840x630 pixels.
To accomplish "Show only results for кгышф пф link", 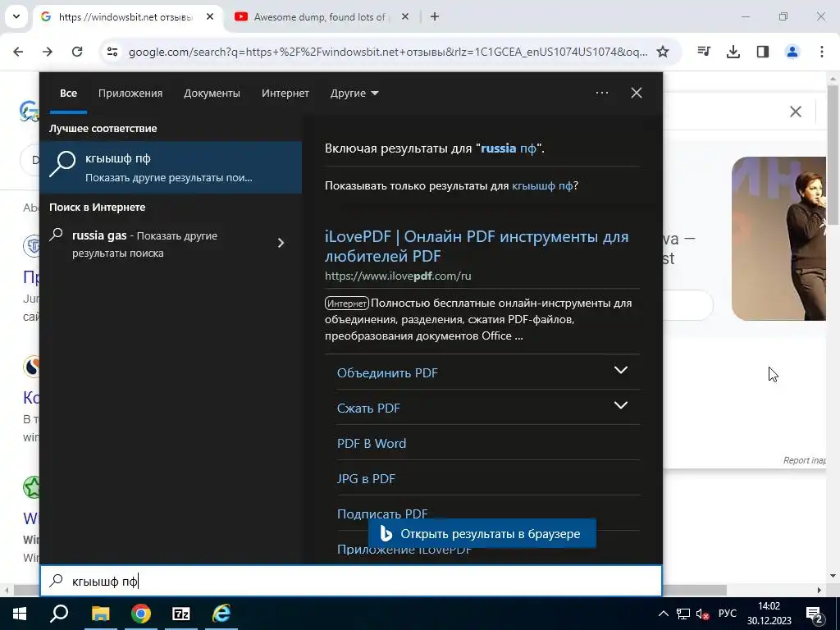I will 542,186.
